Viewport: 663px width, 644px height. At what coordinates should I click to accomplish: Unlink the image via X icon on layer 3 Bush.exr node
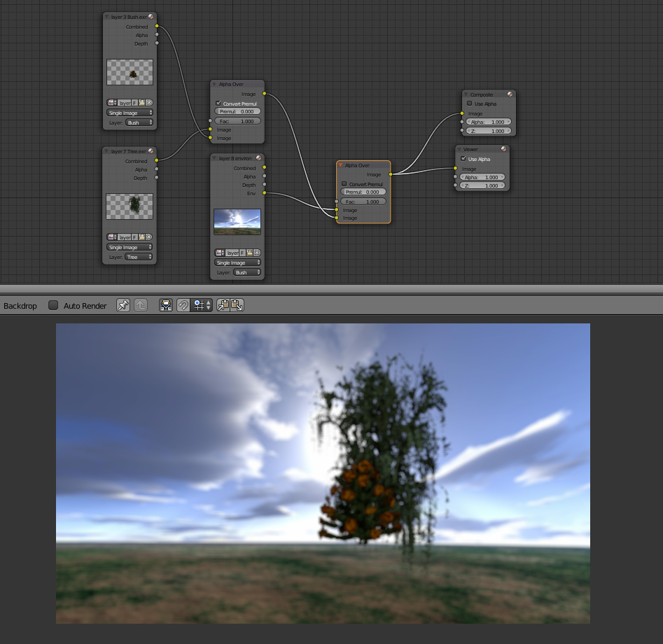tap(151, 102)
